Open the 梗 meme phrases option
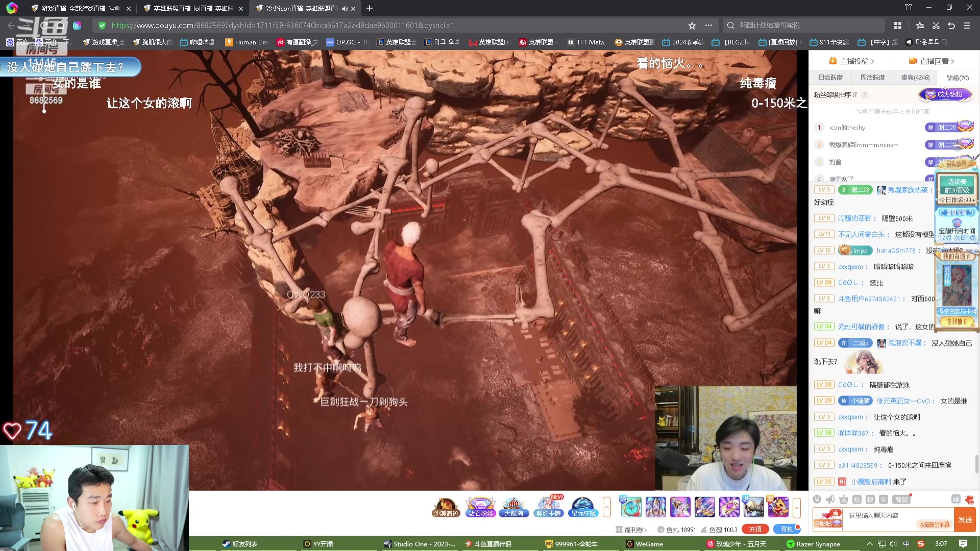This screenshot has height=551, width=980. 870,499
